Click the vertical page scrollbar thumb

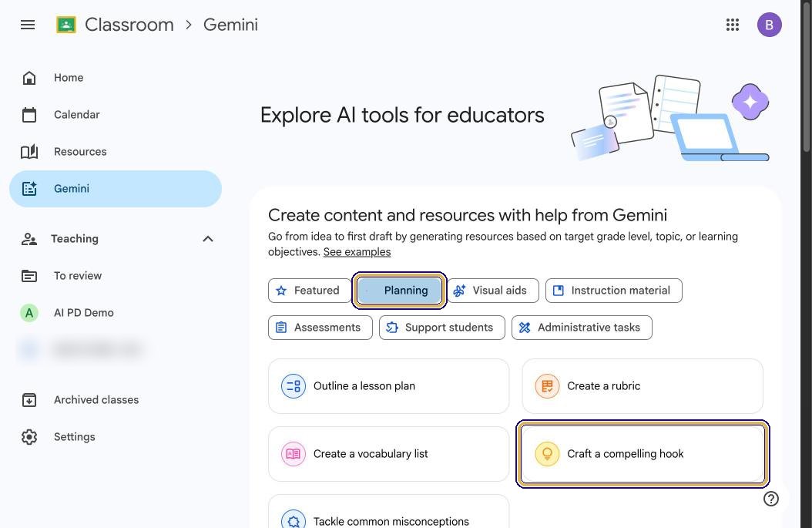(806, 78)
